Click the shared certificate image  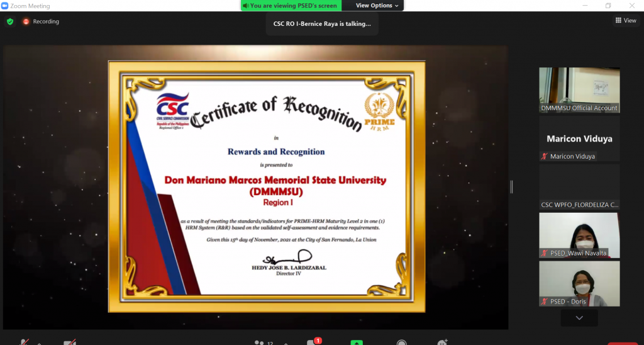(267, 187)
